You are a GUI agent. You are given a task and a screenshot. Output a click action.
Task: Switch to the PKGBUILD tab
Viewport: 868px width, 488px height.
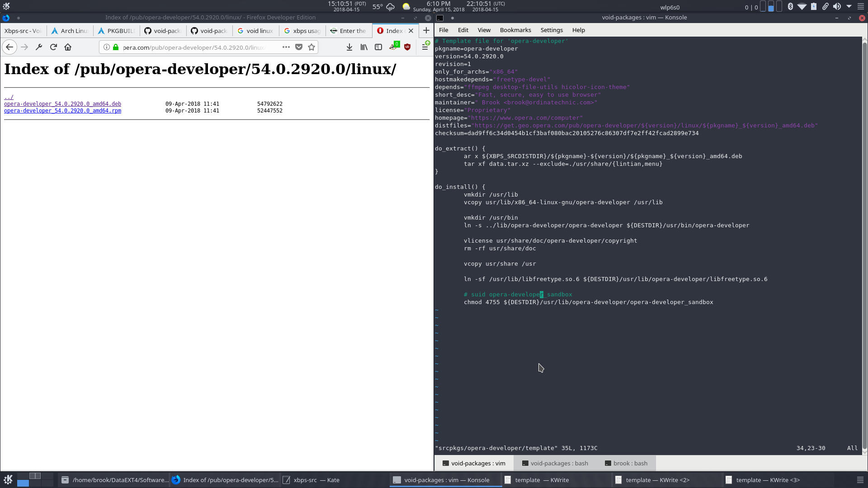[117, 31]
